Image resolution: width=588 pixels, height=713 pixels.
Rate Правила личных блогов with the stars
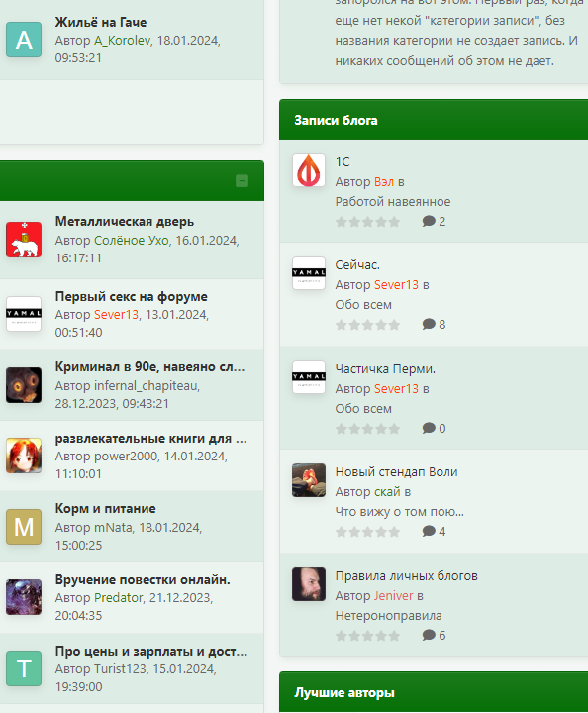(x=367, y=635)
